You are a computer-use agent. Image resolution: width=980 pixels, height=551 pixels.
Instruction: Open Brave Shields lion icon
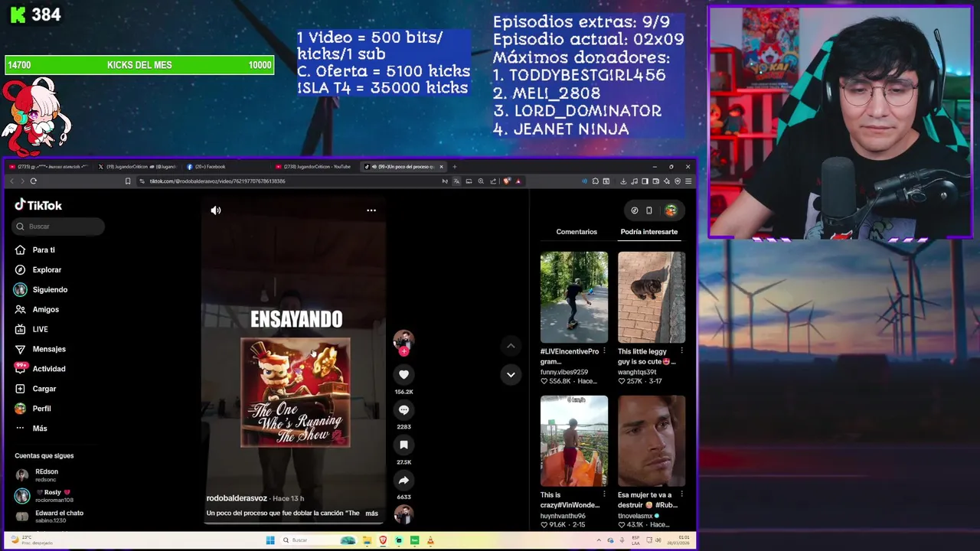(x=507, y=181)
